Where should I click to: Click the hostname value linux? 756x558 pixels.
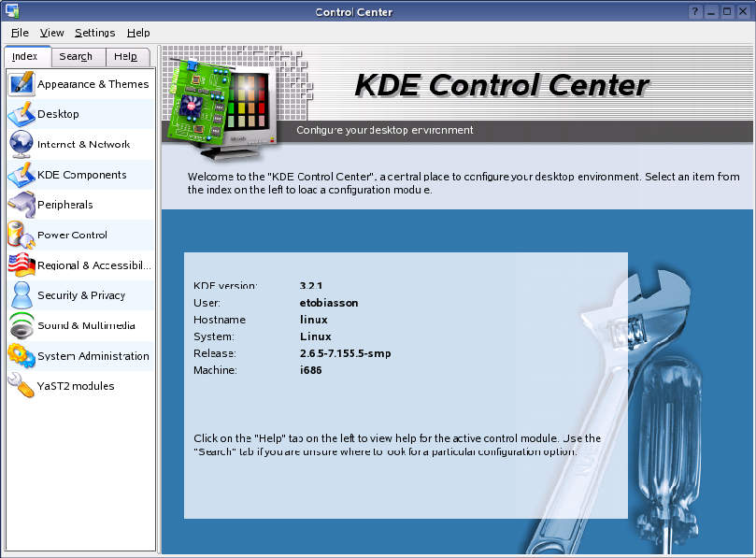tap(313, 320)
